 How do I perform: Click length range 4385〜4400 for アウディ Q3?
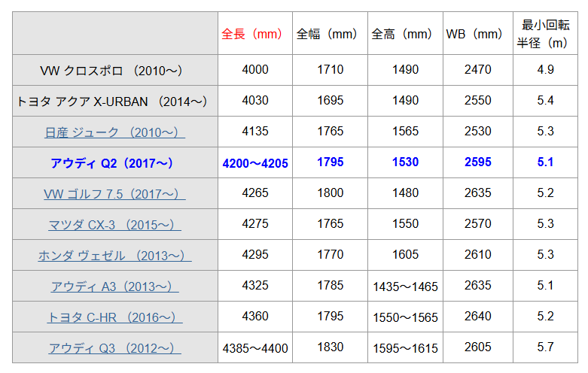[x=255, y=348]
